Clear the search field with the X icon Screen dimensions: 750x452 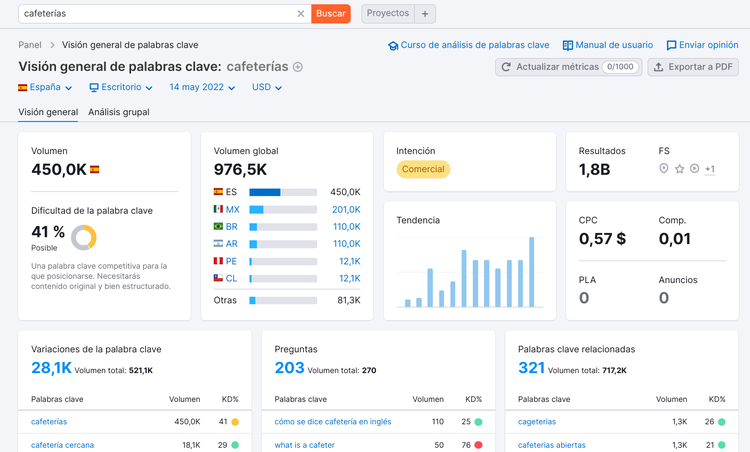pos(300,14)
